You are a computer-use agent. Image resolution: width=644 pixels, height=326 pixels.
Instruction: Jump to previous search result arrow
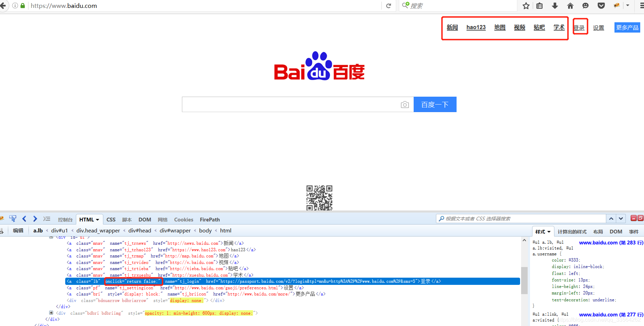click(611, 218)
